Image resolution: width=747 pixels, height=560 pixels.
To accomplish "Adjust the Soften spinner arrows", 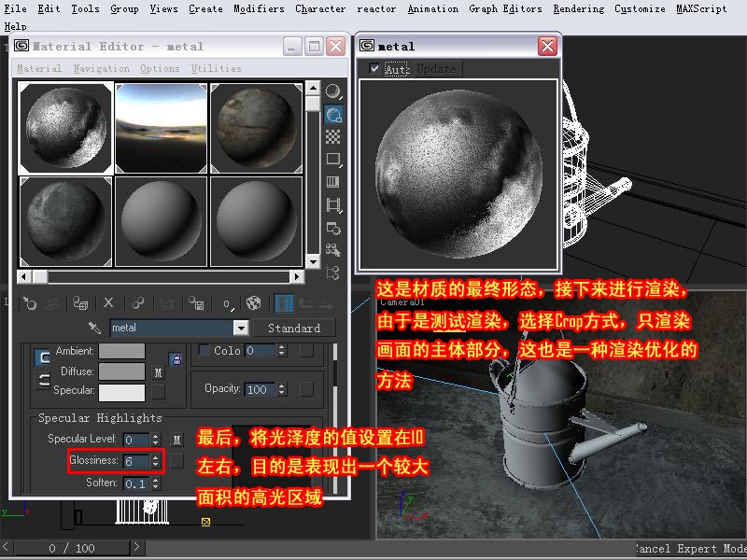I will point(156,483).
